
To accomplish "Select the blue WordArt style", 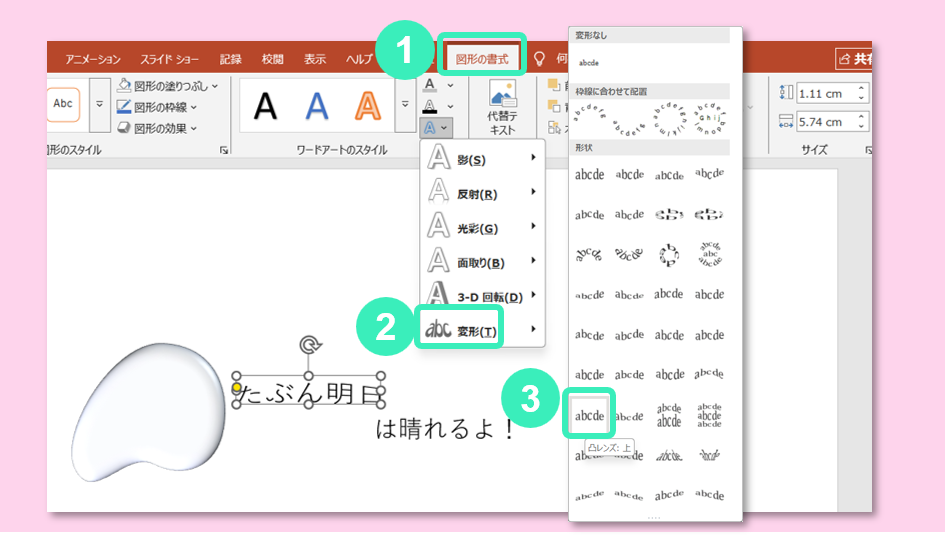I will coord(317,105).
